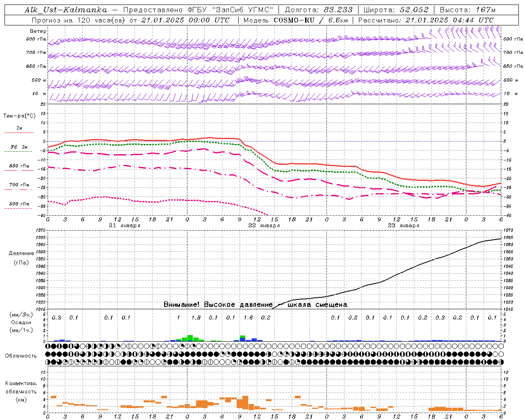
Task: Click 'Прогноз на 120 часа(ов)' forecast text
Action: (x=79, y=20)
